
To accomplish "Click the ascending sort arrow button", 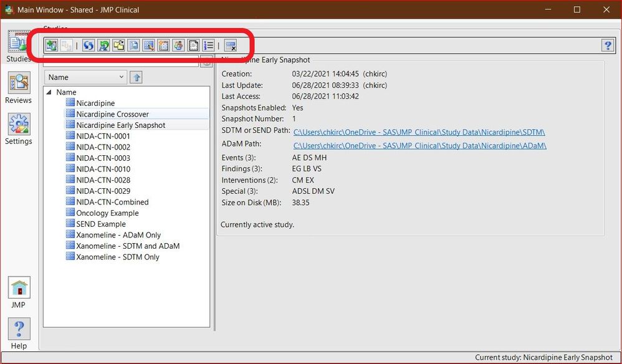I will 136,77.
